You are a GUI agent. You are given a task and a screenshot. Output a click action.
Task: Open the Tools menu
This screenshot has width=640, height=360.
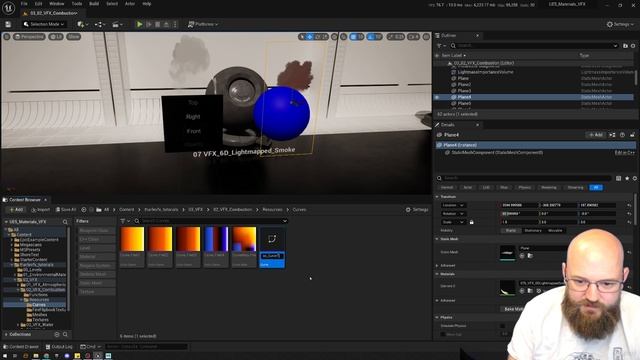(x=77, y=4)
